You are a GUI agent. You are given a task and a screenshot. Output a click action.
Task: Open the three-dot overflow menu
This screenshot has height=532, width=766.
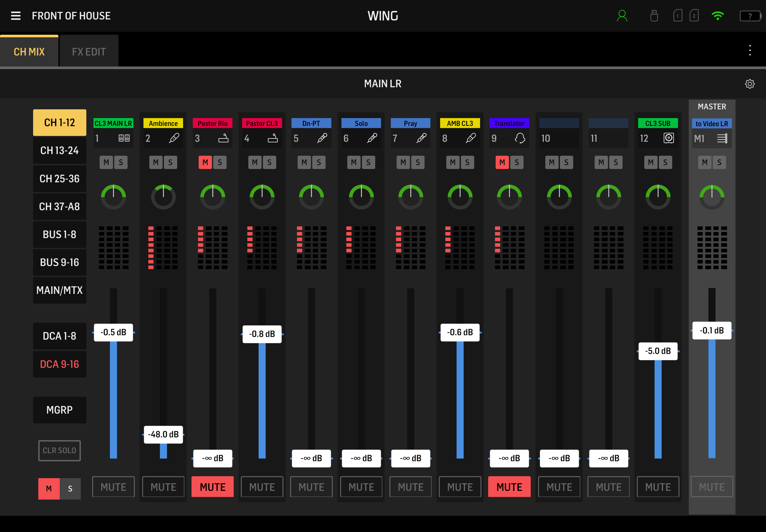pyautogui.click(x=750, y=50)
